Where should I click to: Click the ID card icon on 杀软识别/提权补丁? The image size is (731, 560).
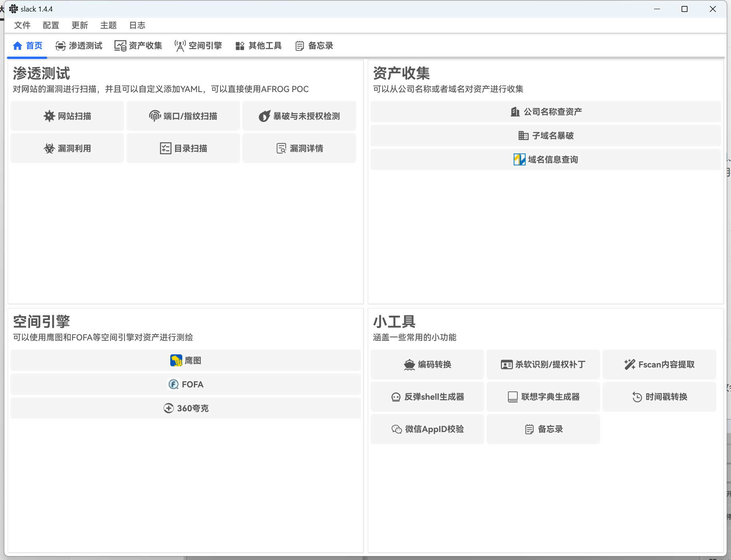tap(507, 365)
